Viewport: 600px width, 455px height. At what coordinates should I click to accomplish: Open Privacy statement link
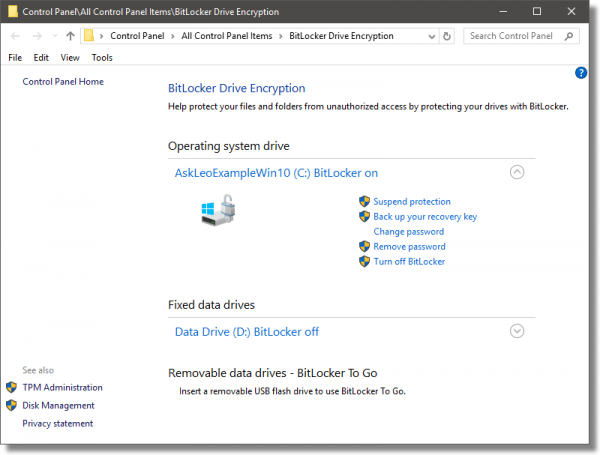coord(57,423)
